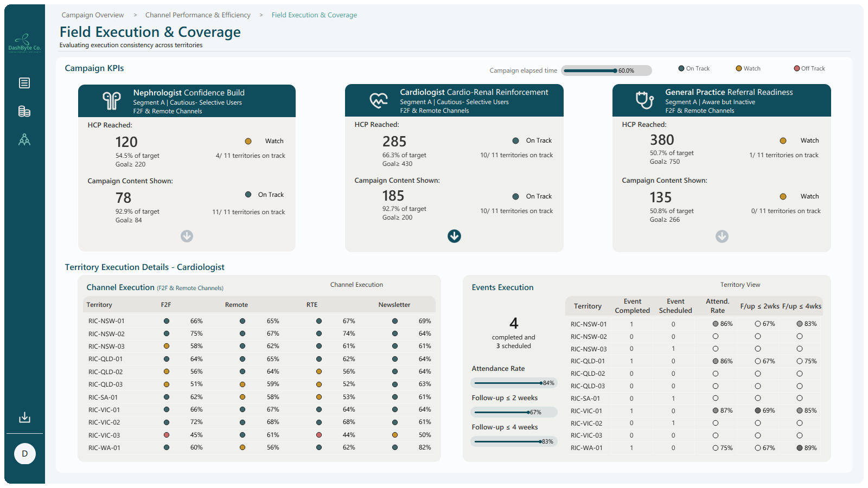Click the 120 HCP Reached value
This screenshot has height=488, width=868.
pos(126,142)
